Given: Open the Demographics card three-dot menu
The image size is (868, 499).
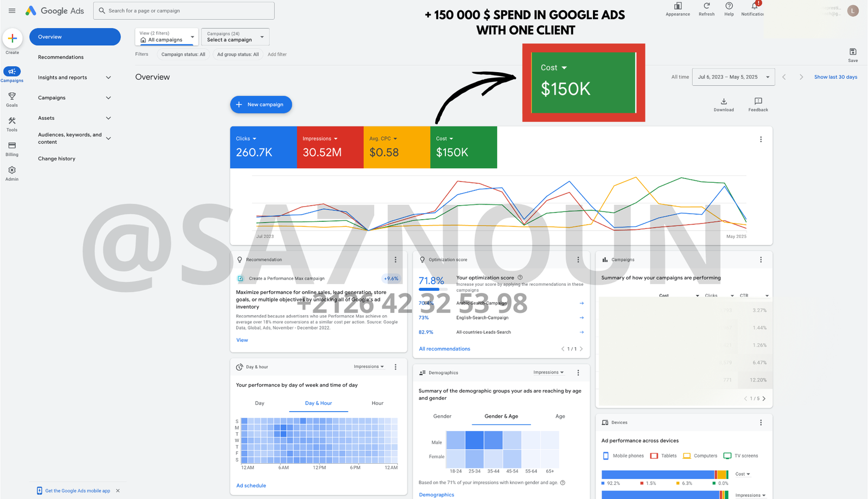Looking at the screenshot, I should pyautogui.click(x=578, y=373).
